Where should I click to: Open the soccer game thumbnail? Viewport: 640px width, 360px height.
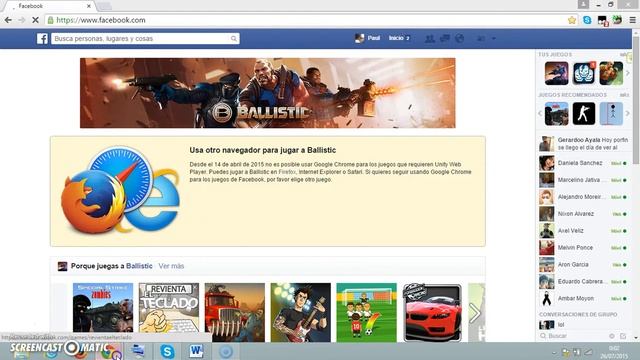[367, 312]
